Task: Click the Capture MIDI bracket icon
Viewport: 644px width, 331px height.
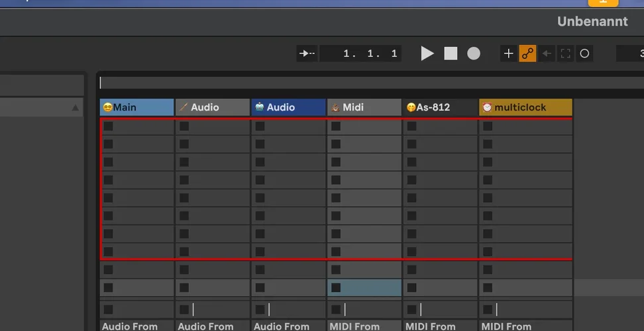Action: click(565, 54)
